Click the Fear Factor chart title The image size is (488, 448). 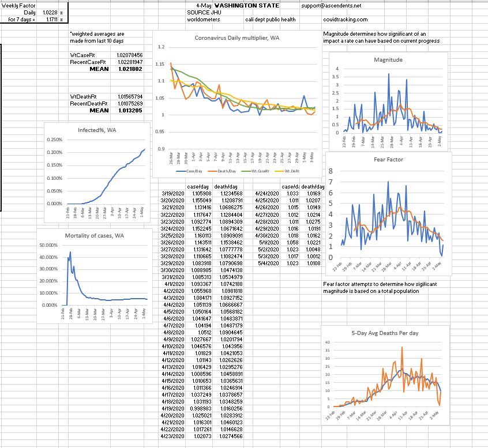point(388,159)
